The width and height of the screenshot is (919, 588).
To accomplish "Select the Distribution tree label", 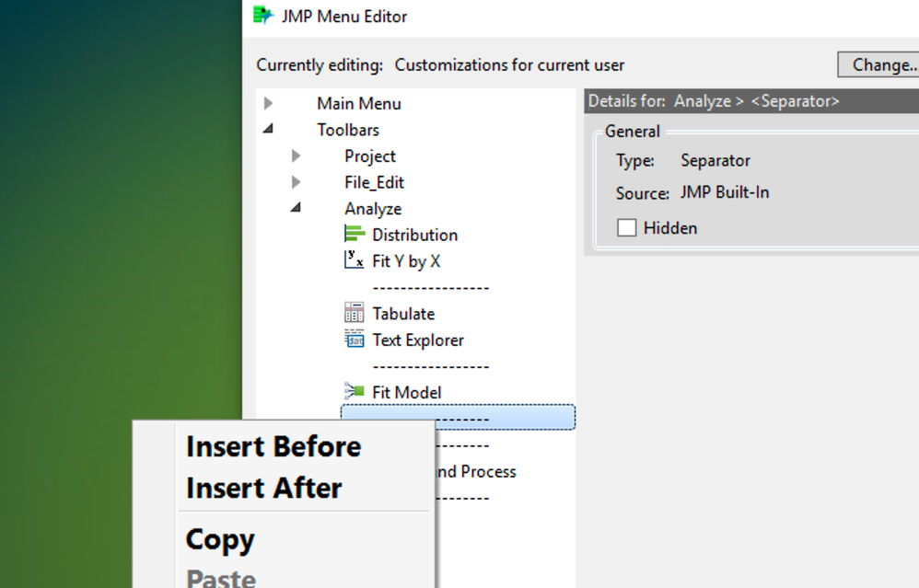I will (x=415, y=235).
